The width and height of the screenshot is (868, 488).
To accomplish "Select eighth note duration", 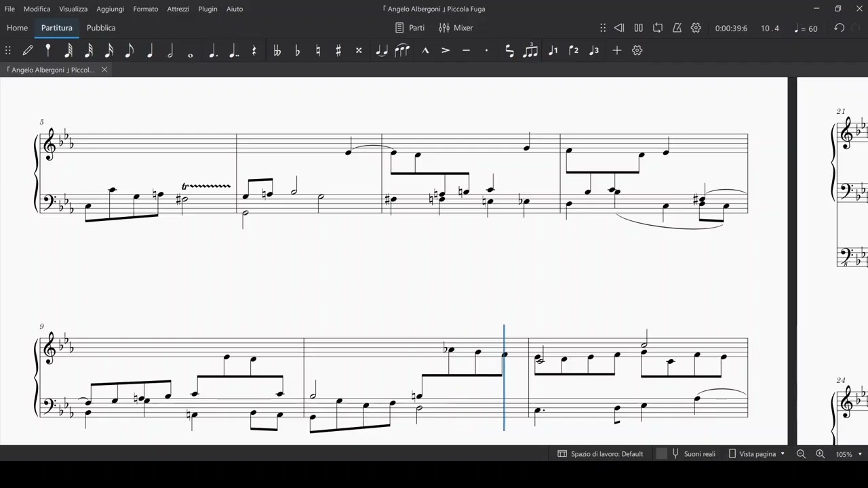I will click(130, 50).
